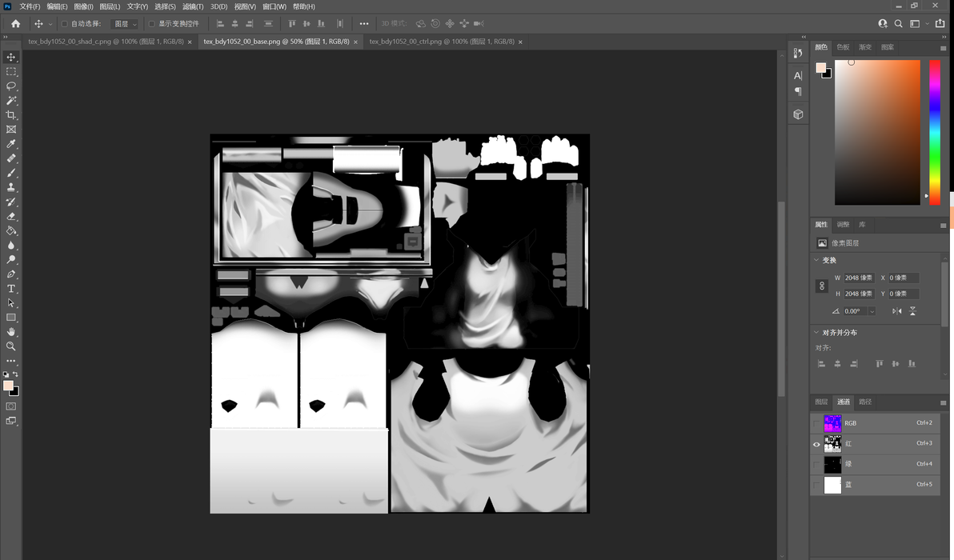Image resolution: width=954 pixels, height=560 pixels.
Task: Select the Magic Wand tool
Action: pyautogui.click(x=11, y=100)
